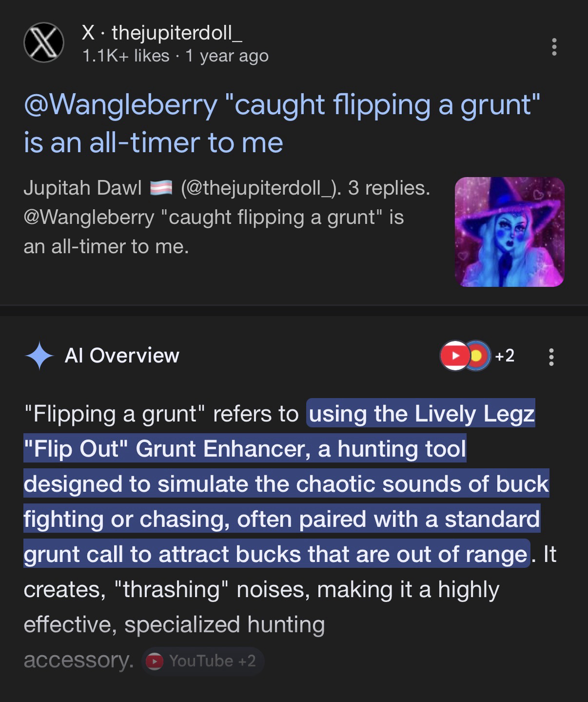Click the AI Overview heading label

(x=122, y=356)
